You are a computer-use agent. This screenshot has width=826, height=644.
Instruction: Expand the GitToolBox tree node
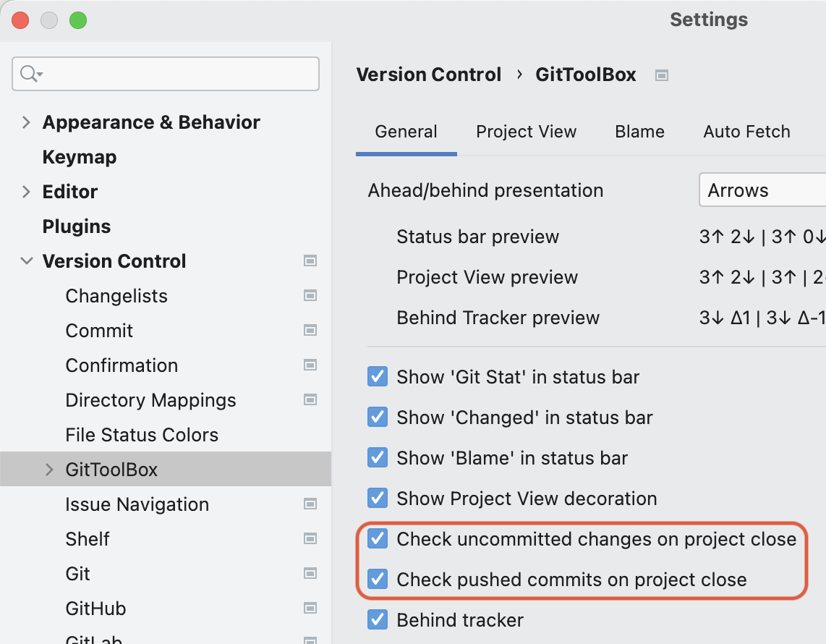coord(49,469)
